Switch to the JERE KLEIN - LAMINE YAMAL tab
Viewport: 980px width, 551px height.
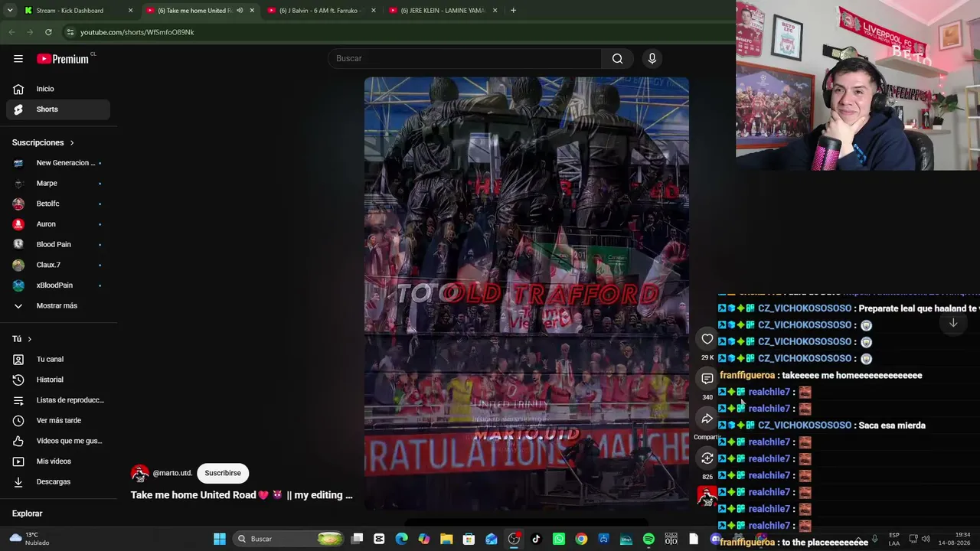[443, 11]
